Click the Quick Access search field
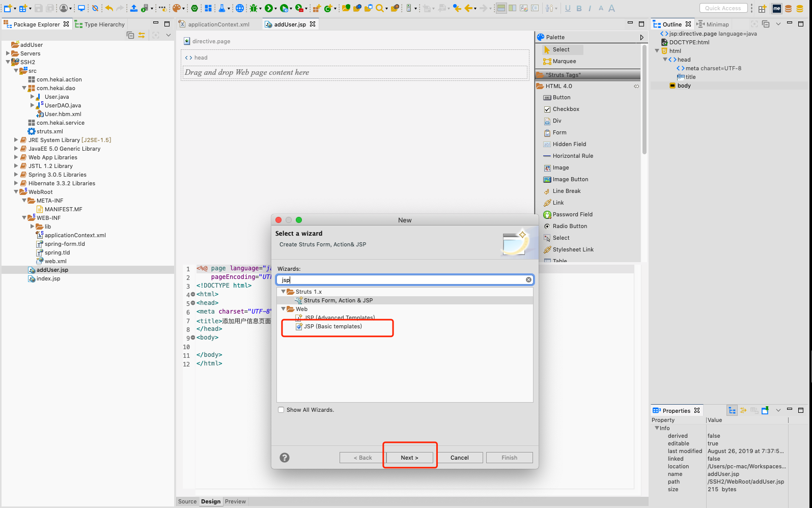This screenshot has height=508, width=812. point(723,8)
